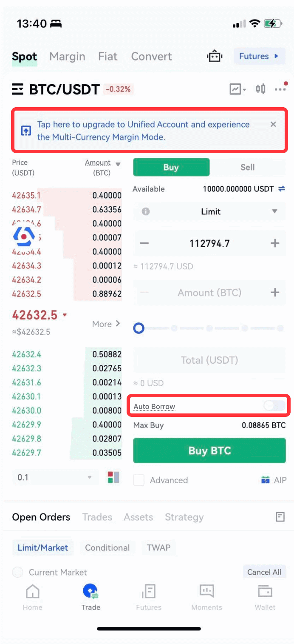This screenshot has height=644, width=294.
Task: Open the three-dot more options menu
Action: click(x=281, y=88)
